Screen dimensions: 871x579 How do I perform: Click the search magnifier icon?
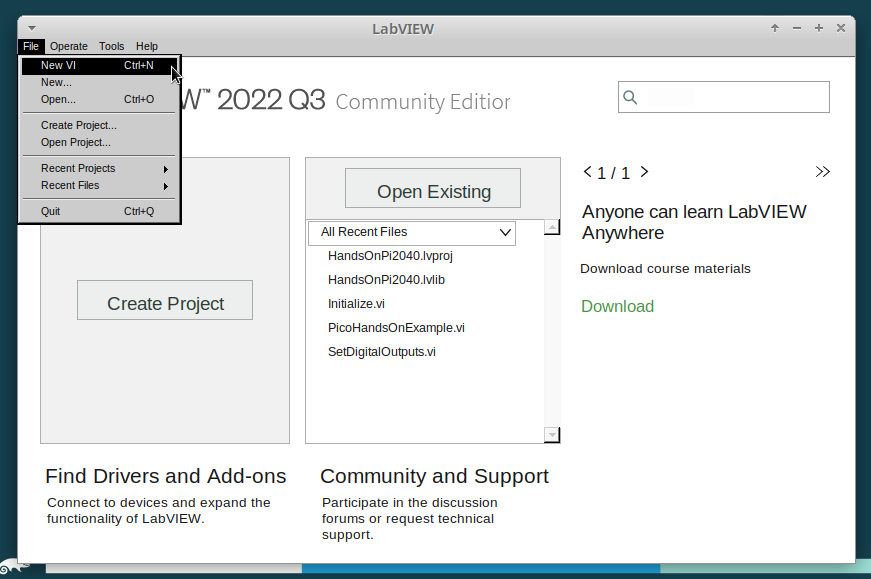(x=630, y=97)
